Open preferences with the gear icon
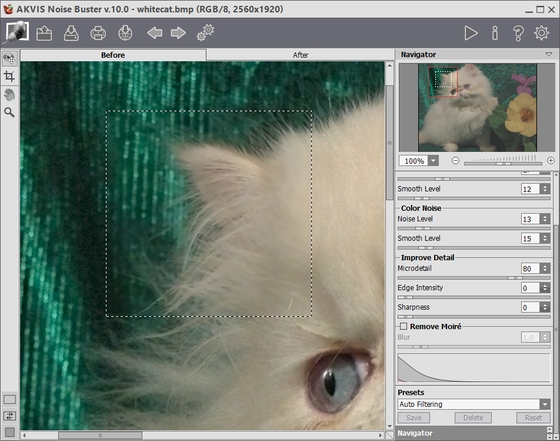 pyautogui.click(x=541, y=33)
